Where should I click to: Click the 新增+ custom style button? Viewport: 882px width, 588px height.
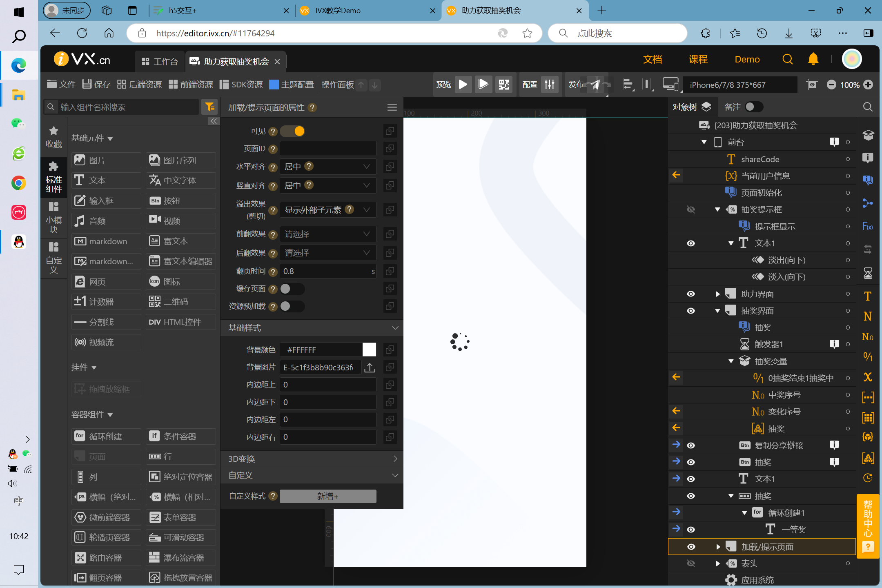click(328, 496)
